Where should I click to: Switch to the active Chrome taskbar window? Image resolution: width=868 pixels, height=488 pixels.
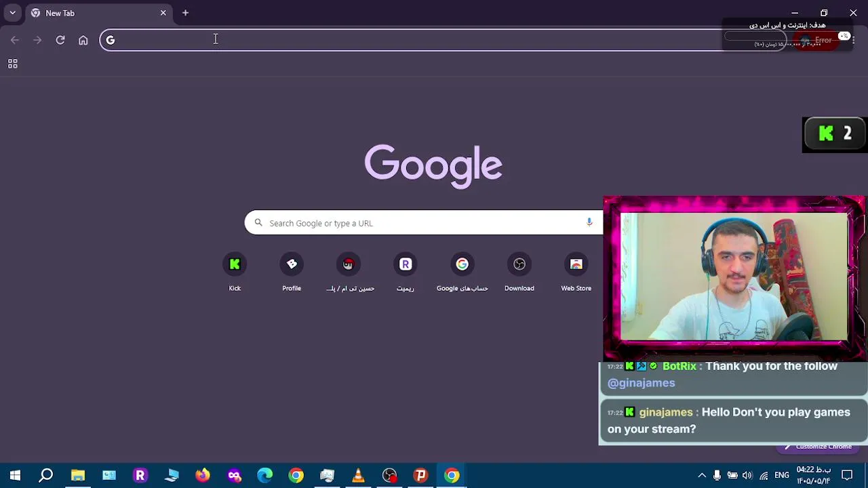tap(452, 475)
